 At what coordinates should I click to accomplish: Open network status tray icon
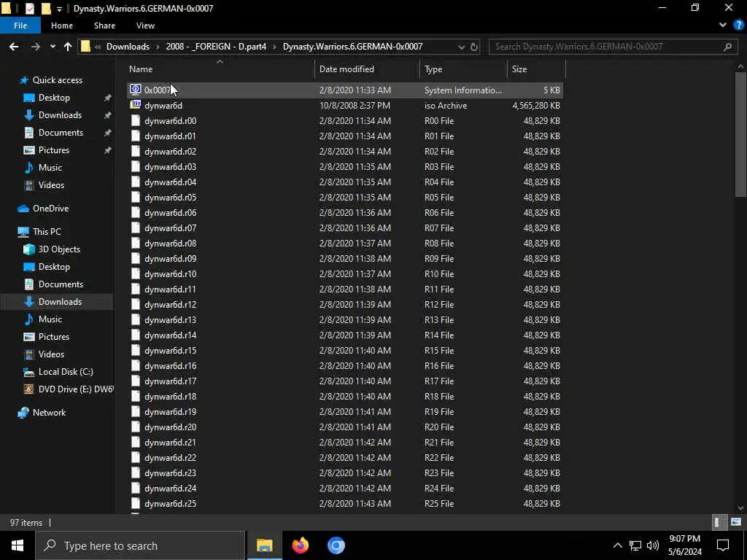tap(635, 545)
